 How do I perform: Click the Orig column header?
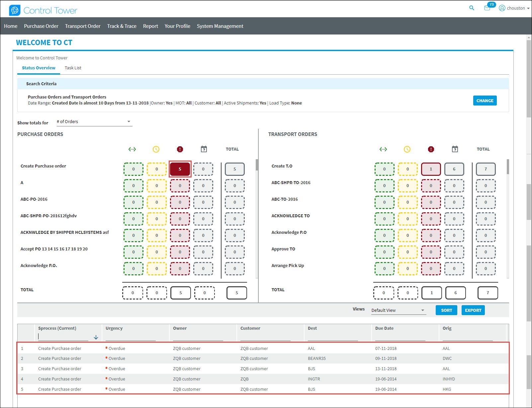coord(447,328)
